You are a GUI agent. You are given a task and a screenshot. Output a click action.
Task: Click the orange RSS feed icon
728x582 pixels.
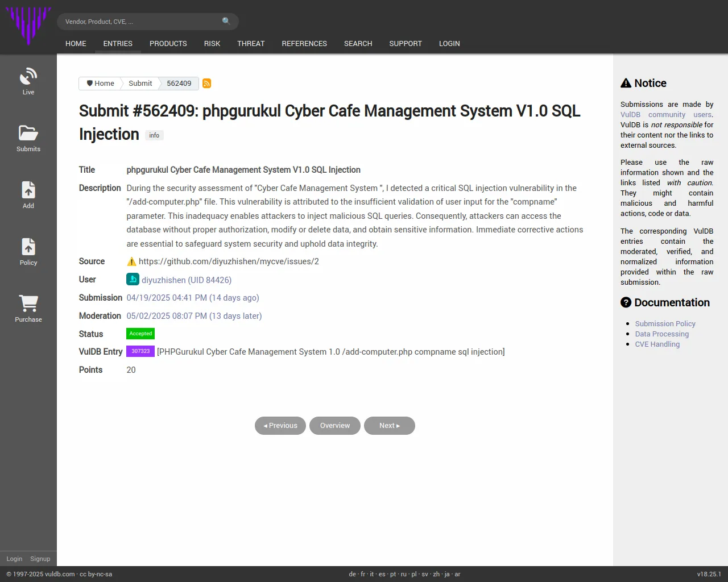207,84
